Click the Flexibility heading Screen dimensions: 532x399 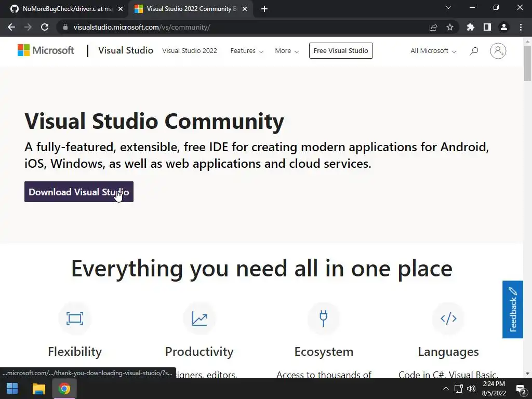coord(75,352)
